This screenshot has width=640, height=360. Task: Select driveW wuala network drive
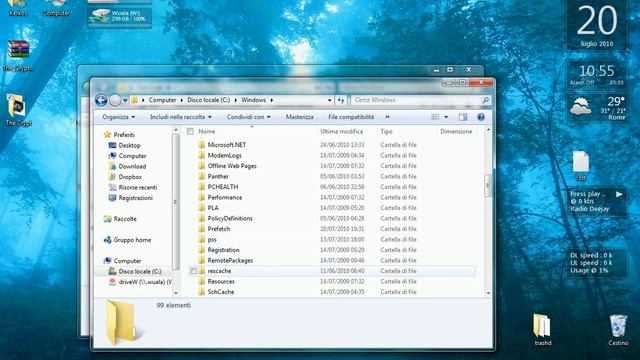pos(145,282)
